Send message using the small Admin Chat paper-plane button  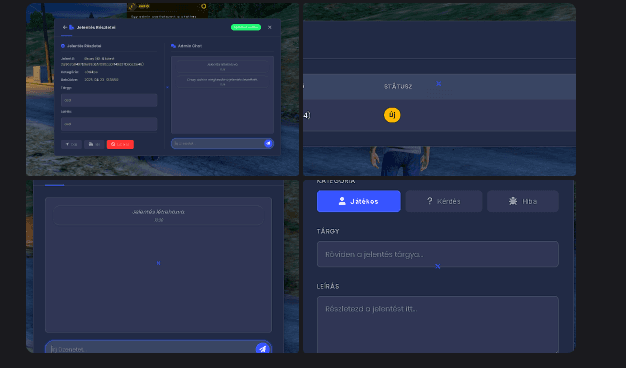(268, 143)
